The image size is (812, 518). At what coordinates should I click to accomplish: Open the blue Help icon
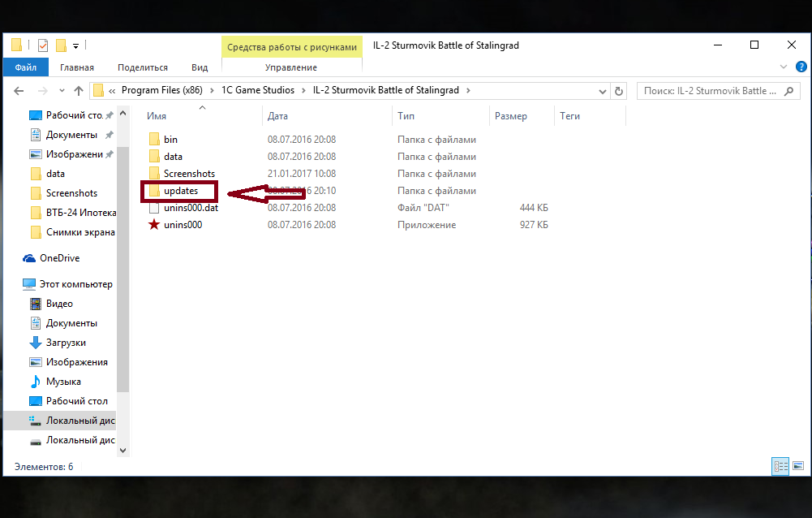pyautogui.click(x=801, y=67)
